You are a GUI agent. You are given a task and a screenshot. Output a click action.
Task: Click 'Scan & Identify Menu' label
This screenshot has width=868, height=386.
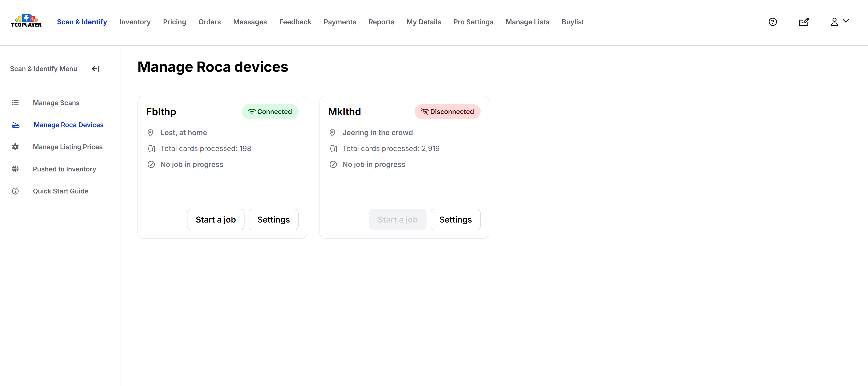43,69
